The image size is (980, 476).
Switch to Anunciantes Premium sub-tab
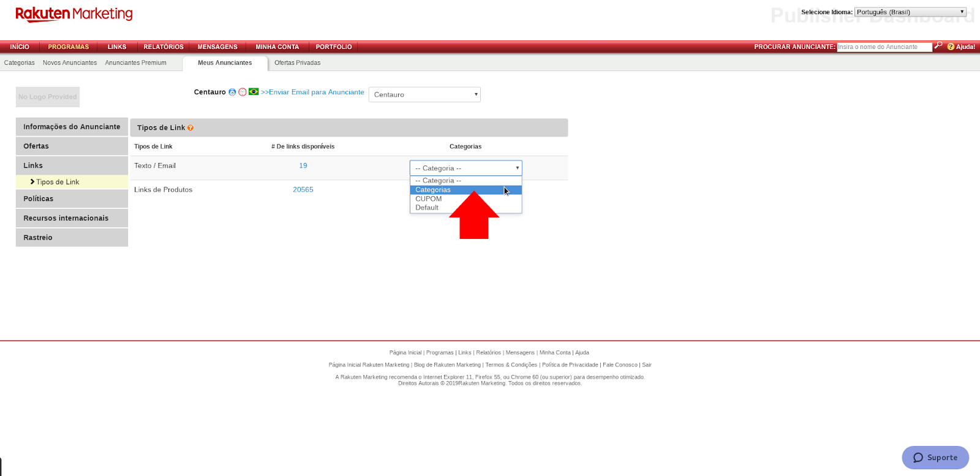tap(135, 62)
